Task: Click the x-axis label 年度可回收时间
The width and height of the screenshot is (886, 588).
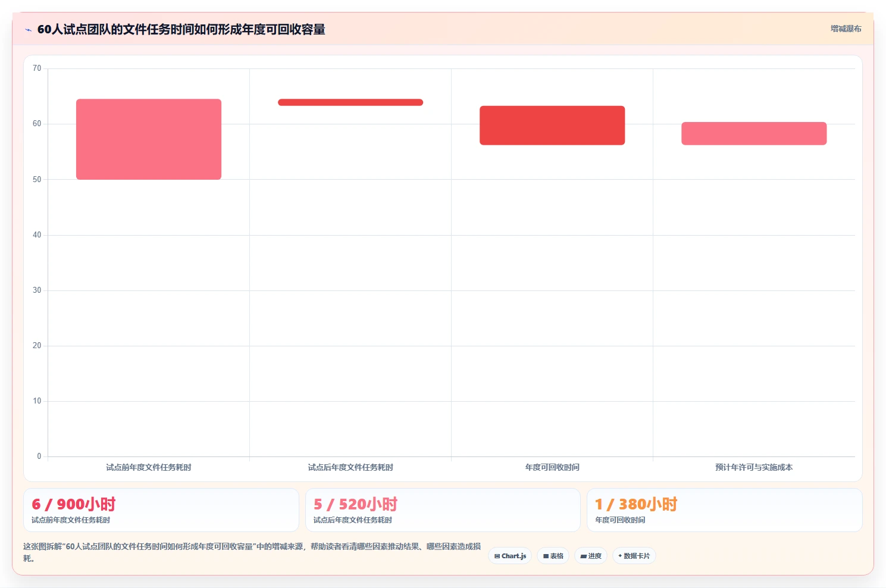Action: [x=552, y=468]
